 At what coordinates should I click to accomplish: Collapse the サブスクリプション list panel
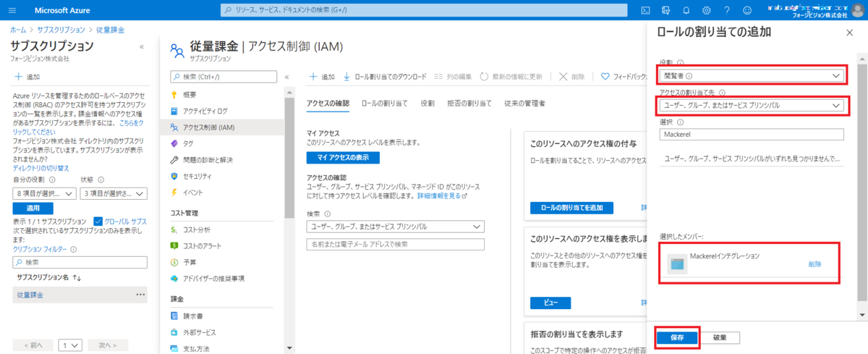click(x=141, y=46)
